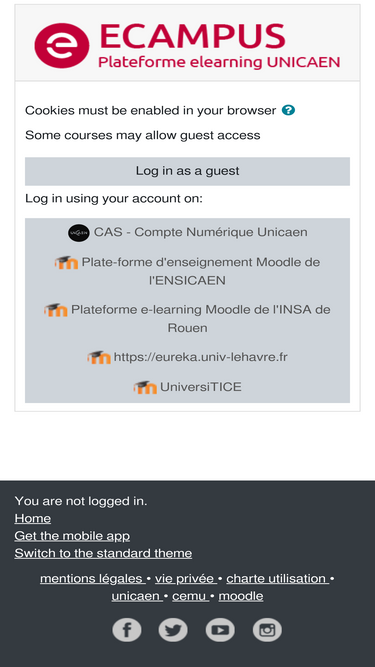This screenshot has width=375, height=667.
Task: Select the INSA de Rouen Moodle login
Action: (x=188, y=318)
